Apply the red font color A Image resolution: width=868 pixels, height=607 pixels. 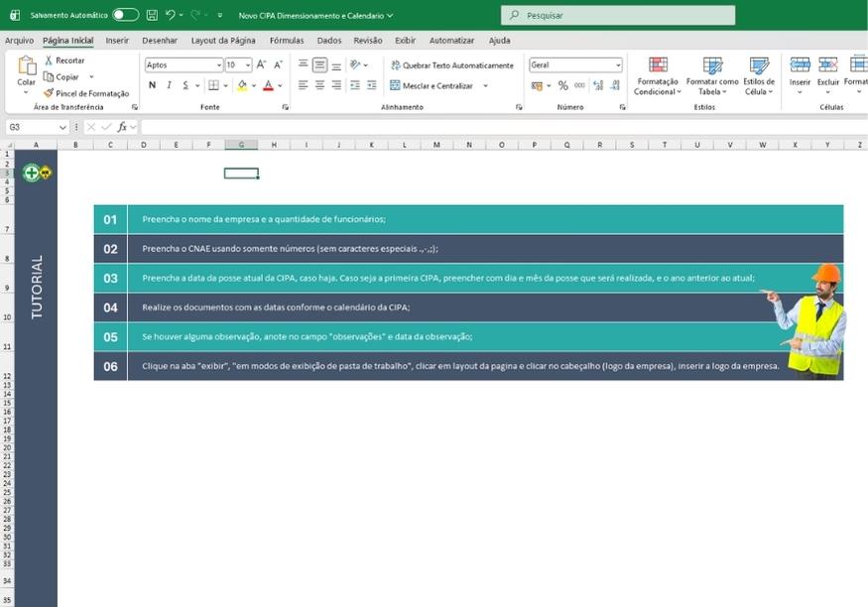click(x=268, y=85)
